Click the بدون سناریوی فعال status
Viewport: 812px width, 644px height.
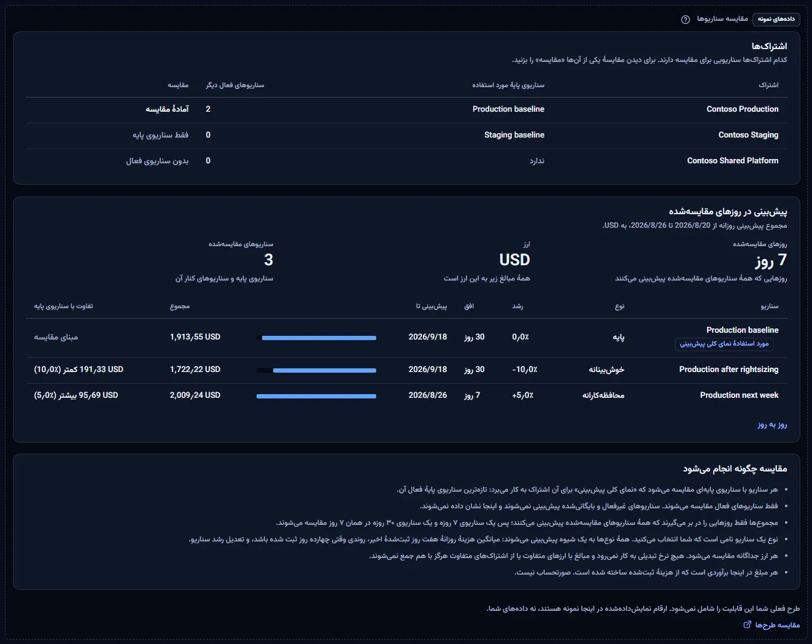tap(158, 161)
